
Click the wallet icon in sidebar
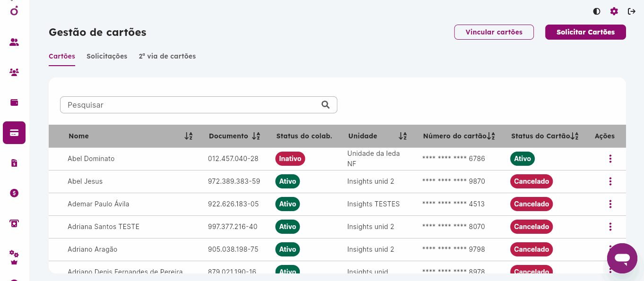tap(14, 102)
